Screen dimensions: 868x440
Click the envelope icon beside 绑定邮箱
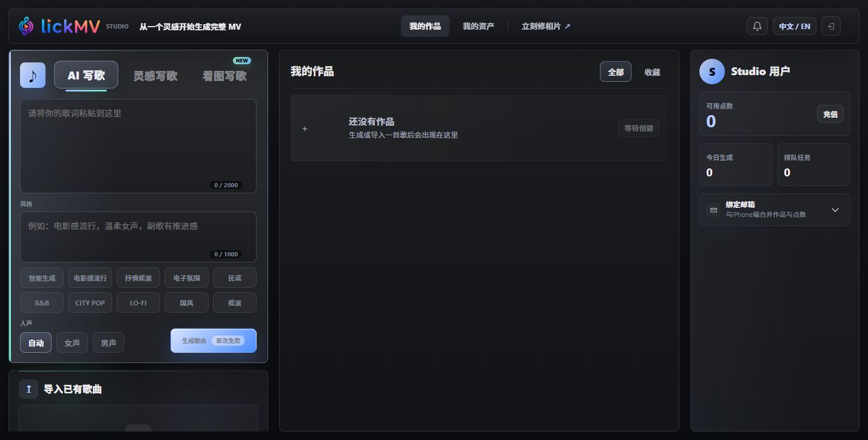pyautogui.click(x=713, y=210)
